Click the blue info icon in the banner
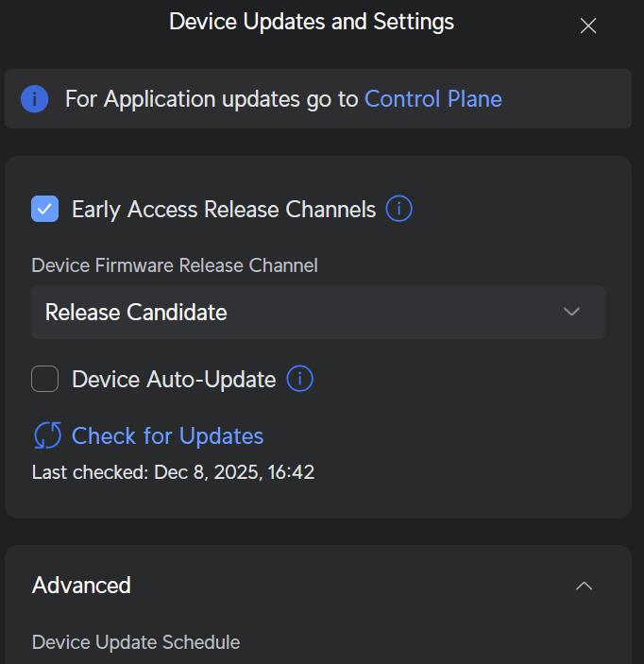Image resolution: width=644 pixels, height=664 pixels. point(35,99)
